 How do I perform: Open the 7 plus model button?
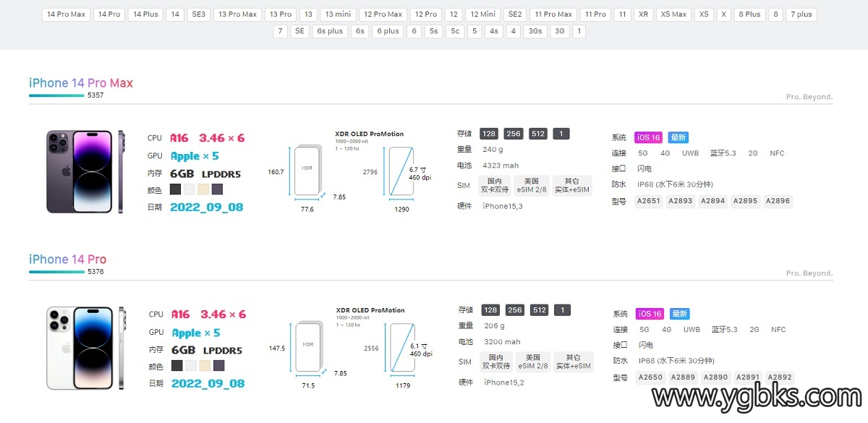pyautogui.click(x=801, y=14)
